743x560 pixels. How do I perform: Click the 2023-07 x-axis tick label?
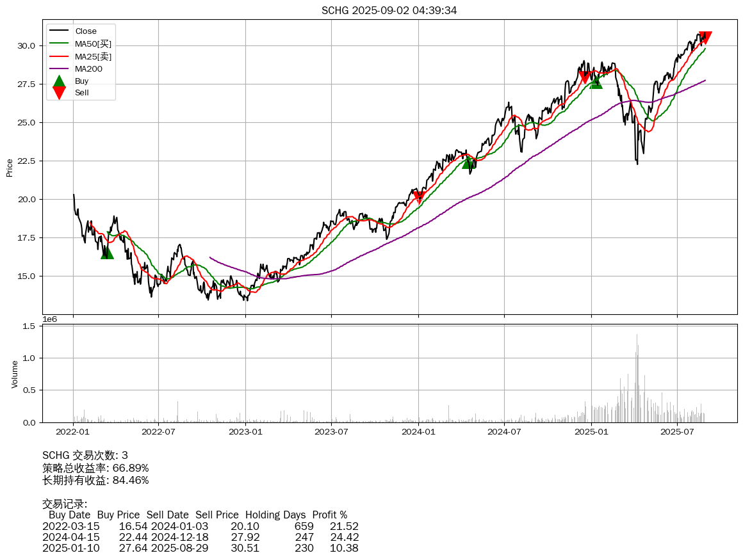pos(331,431)
